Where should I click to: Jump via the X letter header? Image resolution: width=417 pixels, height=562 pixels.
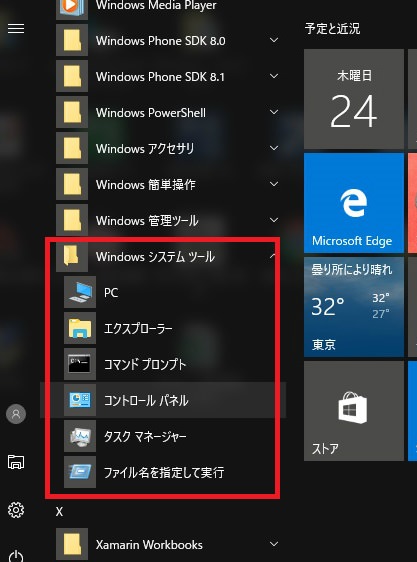pos(59,511)
